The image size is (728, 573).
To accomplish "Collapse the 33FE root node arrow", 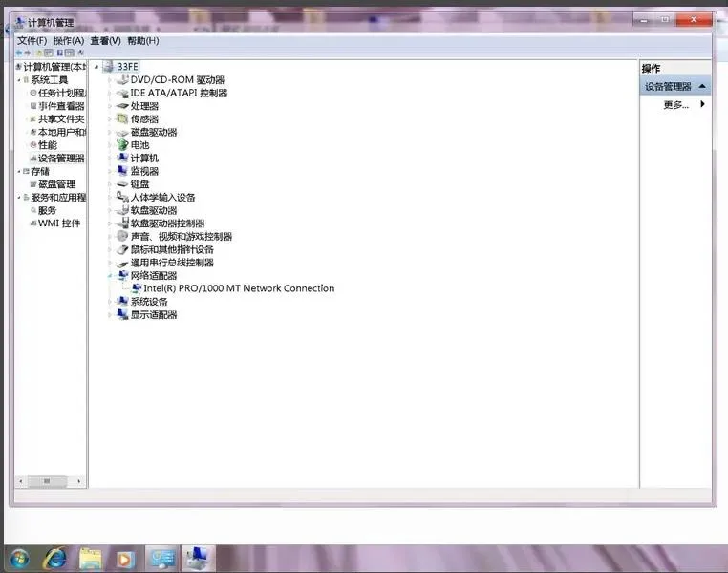I will click(96, 67).
